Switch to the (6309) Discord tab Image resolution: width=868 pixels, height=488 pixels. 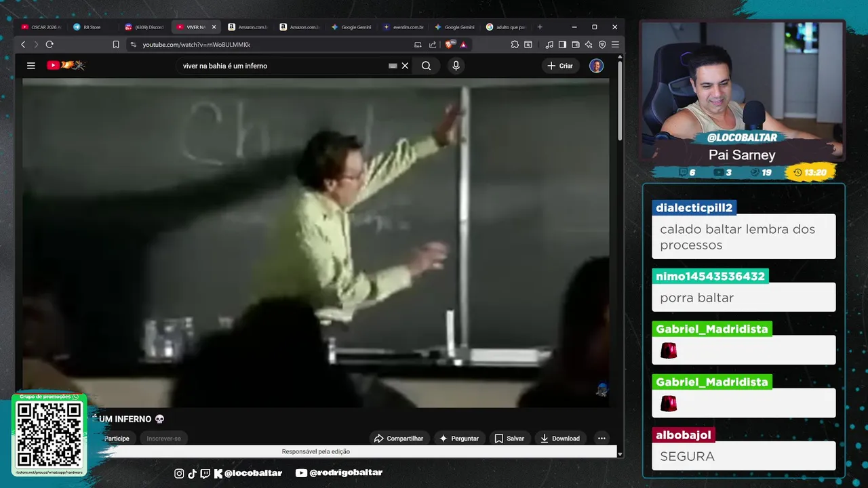pos(144,27)
